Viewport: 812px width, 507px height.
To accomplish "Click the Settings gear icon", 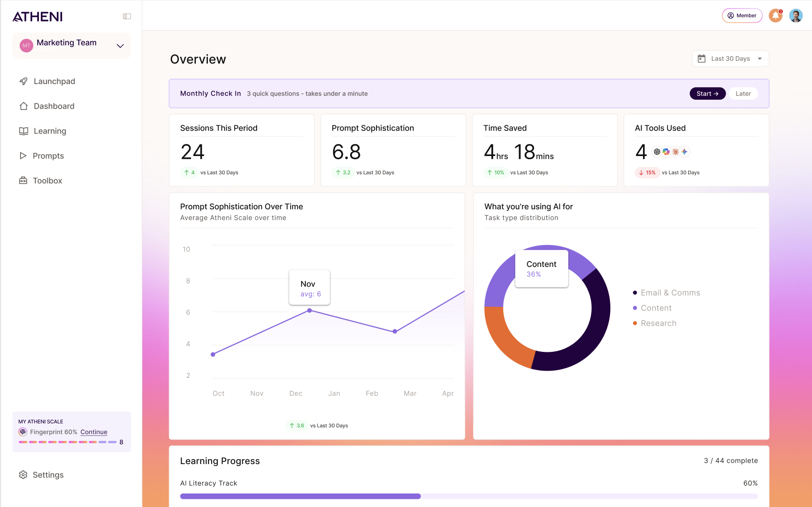I will pos(23,475).
